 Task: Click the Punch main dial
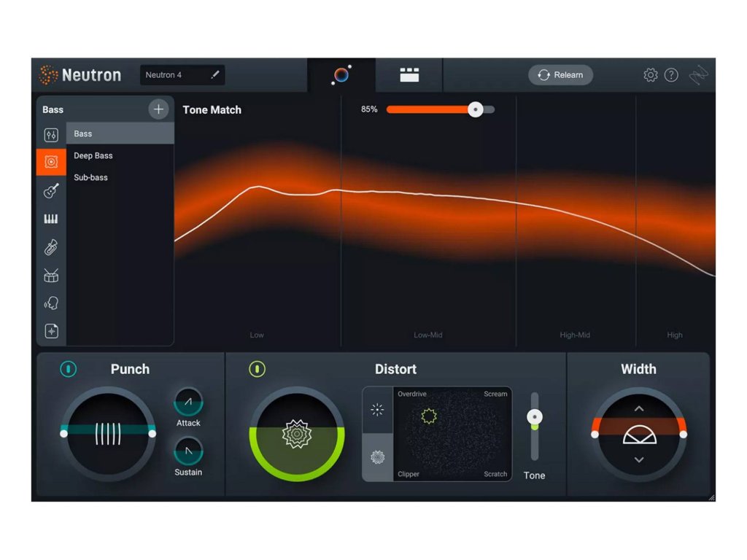tap(108, 434)
